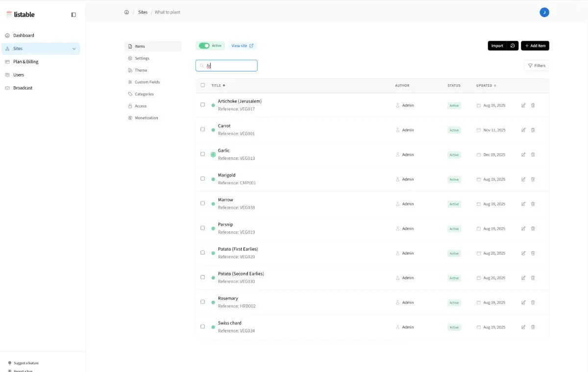The image size is (588, 372).
Task: Edit the Potato (Second Earlies) item
Action: click(x=523, y=278)
